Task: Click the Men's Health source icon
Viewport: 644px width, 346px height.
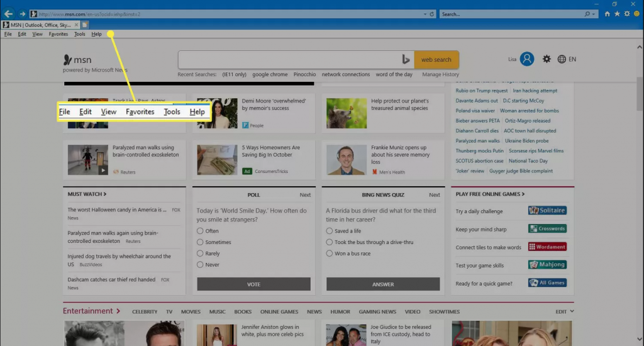Action: pos(374,172)
